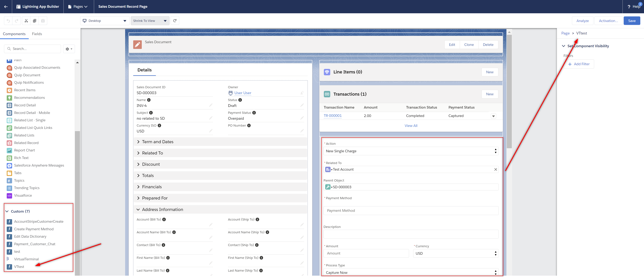Click the Page breadcrumb link
The height and width of the screenshot is (277, 644).
click(x=565, y=33)
